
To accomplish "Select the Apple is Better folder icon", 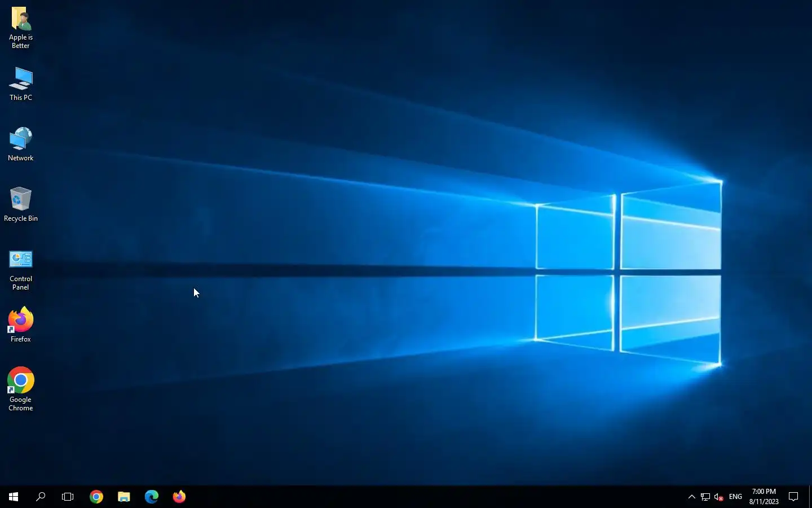I will (21, 28).
